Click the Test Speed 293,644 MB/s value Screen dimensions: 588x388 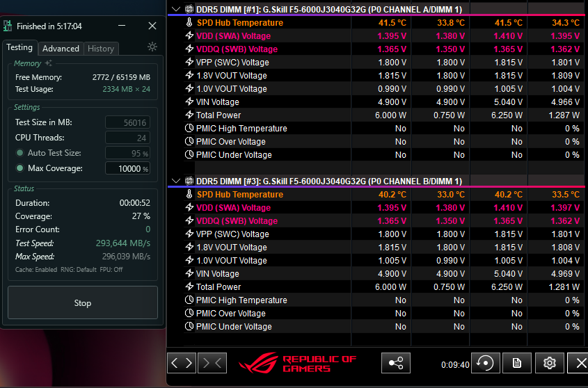click(123, 243)
